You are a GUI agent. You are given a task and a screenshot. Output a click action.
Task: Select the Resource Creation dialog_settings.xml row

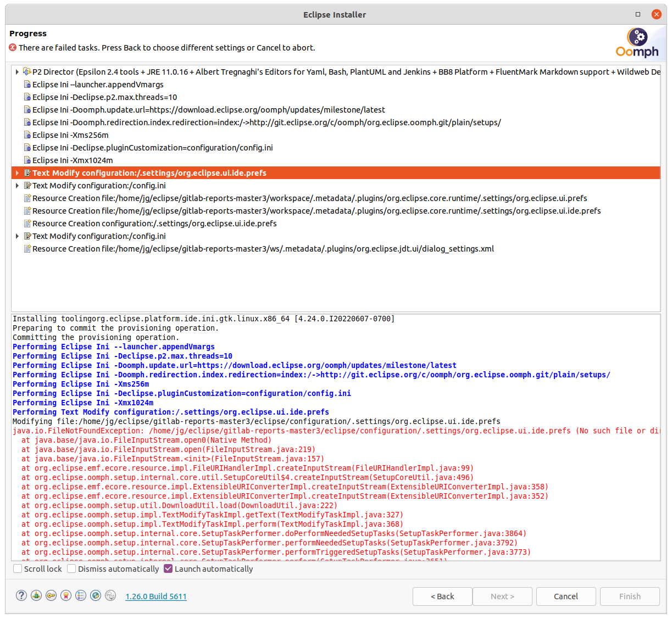pos(336,248)
